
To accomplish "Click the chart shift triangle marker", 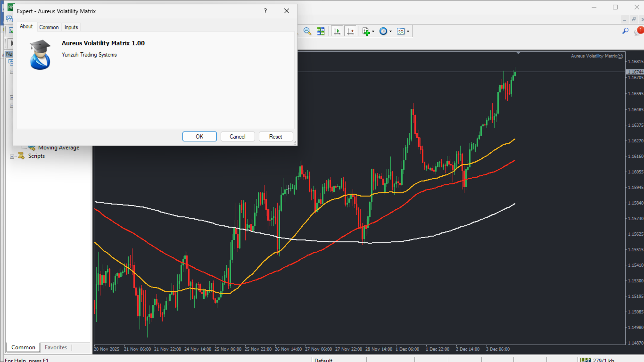I will 518,52.
